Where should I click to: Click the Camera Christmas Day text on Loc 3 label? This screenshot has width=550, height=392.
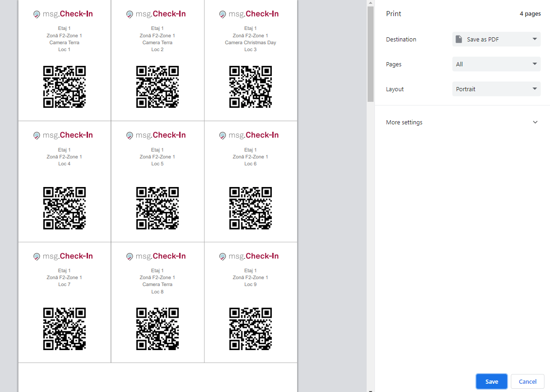(x=250, y=42)
